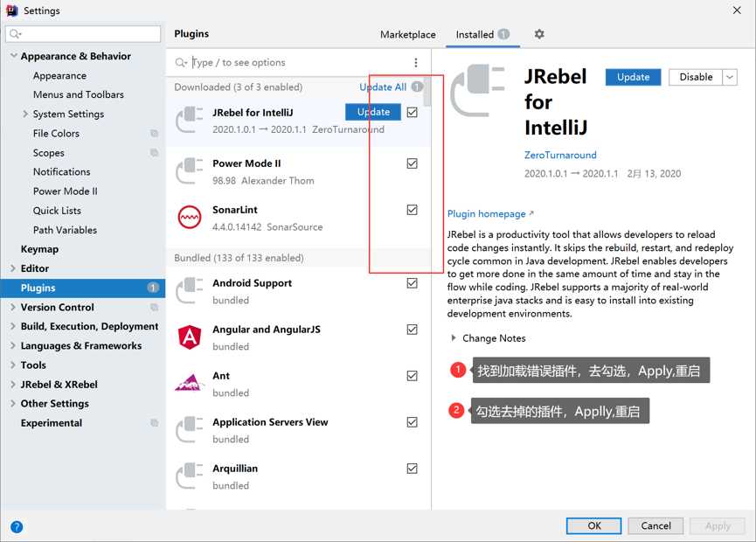Expand the System Settings tree node
Screen dimensions: 756x542
pyautogui.click(x=25, y=114)
